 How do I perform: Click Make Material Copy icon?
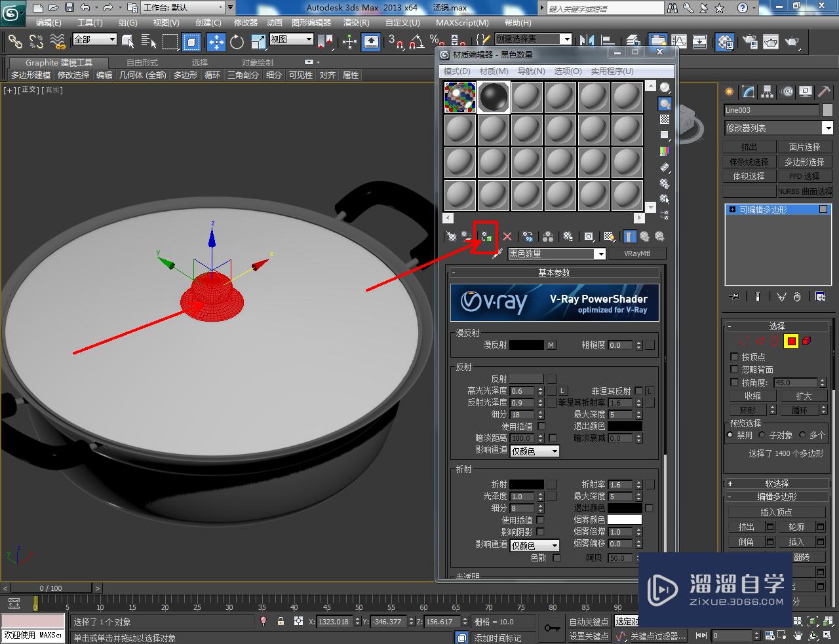(528, 237)
